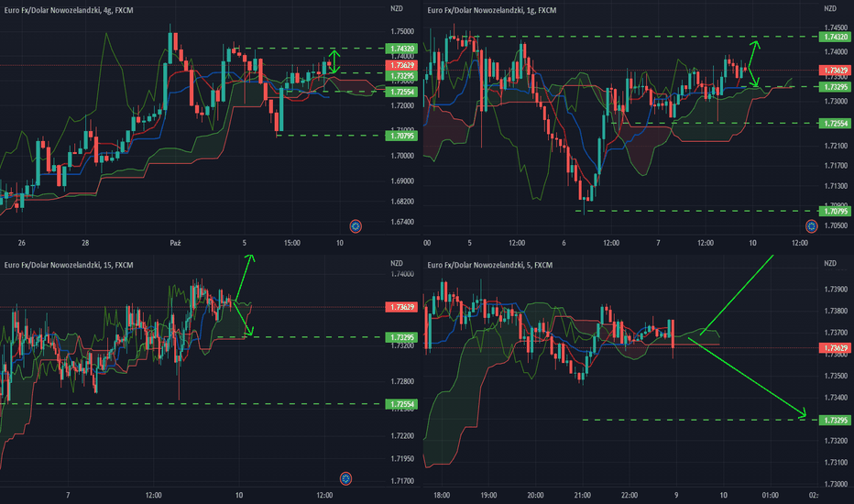Open NZD currency selector on 15-minute chart
854x504 pixels.
(397, 263)
